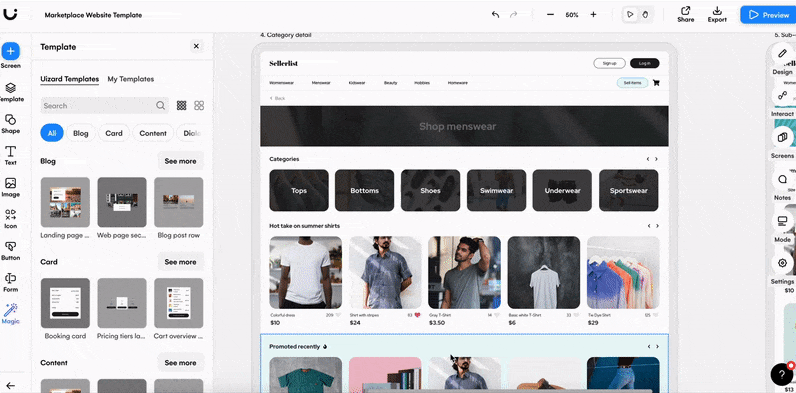This screenshot has height=393, width=796.
Task: Click Hot take section previous arrow
Action: tap(648, 226)
